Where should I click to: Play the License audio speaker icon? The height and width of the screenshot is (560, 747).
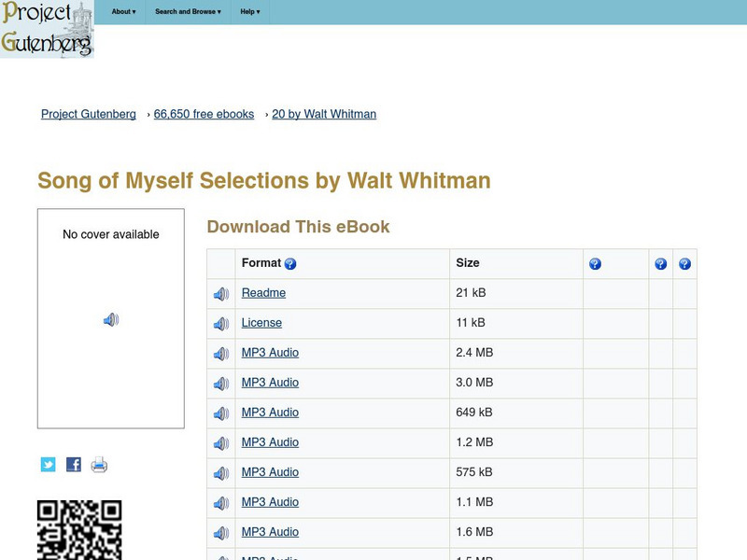coord(220,323)
